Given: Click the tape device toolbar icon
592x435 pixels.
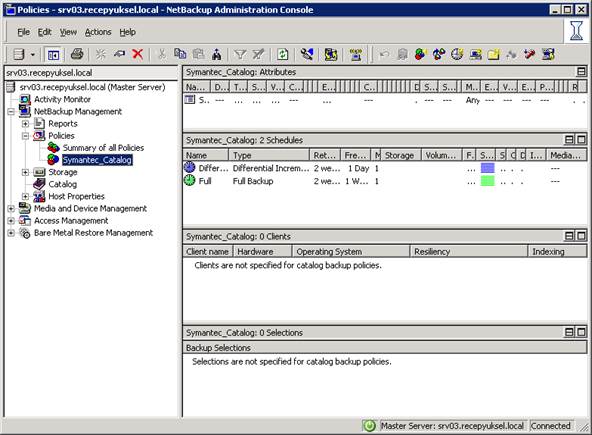Looking at the screenshot, I should [356, 55].
